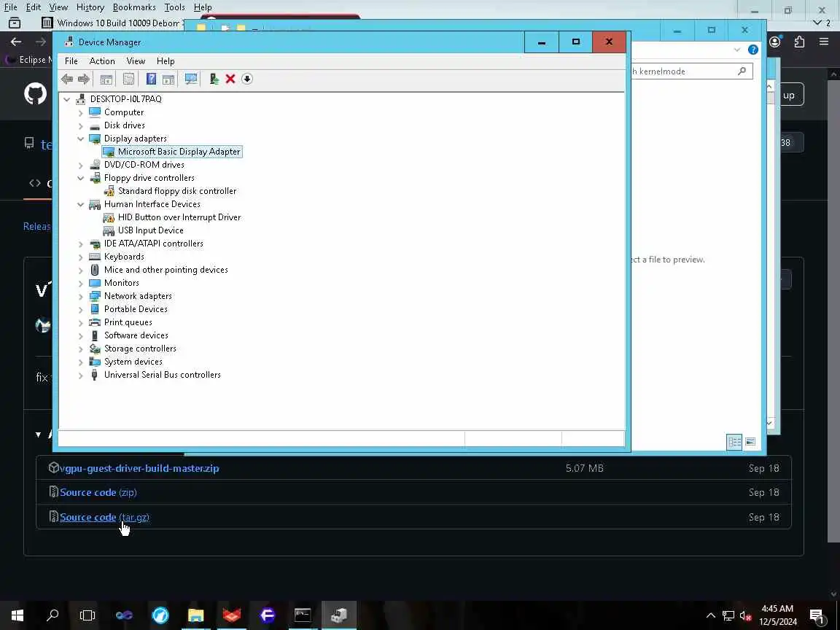Open Command Prompt taskbar icon
840x630 pixels.
click(303, 615)
